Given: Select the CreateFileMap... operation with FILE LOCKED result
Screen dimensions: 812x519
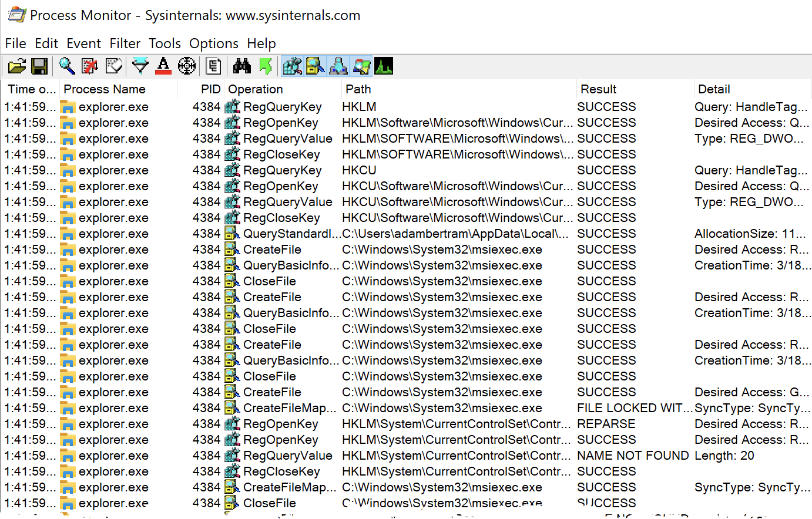Looking at the screenshot, I should click(290, 408).
